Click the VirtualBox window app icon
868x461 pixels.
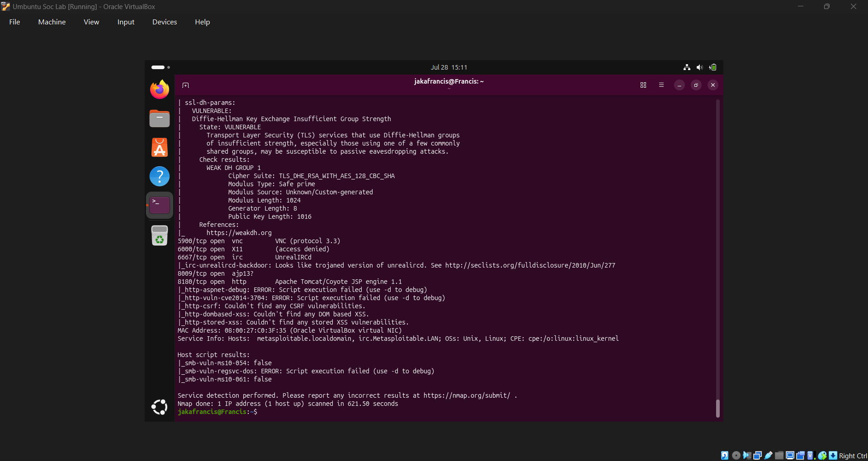click(5, 6)
